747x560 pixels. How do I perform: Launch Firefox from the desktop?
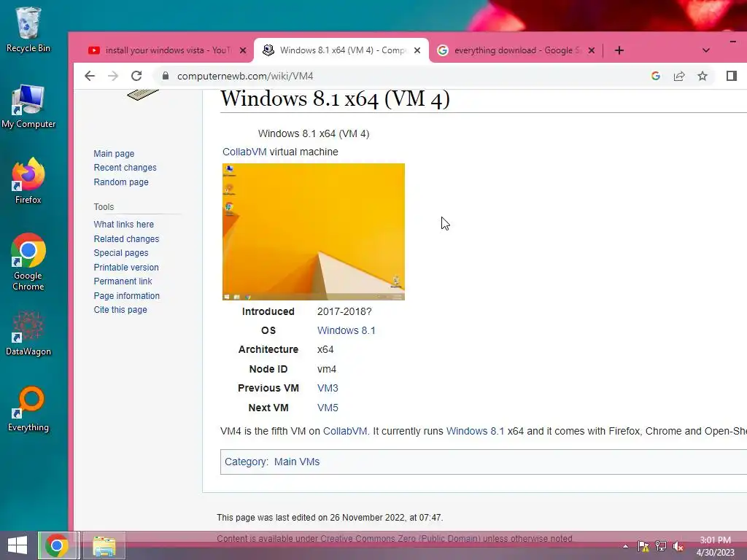[x=28, y=181]
